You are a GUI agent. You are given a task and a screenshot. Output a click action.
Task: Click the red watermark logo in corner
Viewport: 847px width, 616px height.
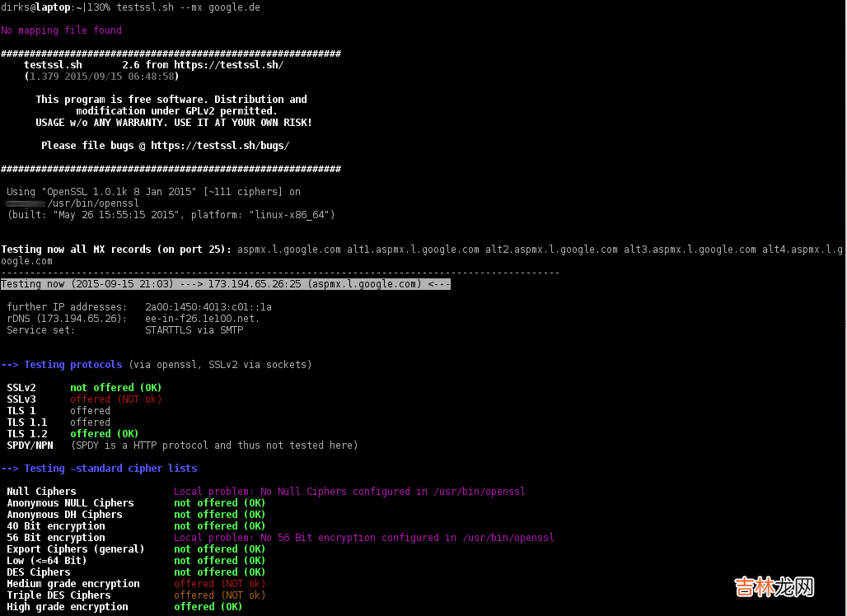(x=774, y=588)
